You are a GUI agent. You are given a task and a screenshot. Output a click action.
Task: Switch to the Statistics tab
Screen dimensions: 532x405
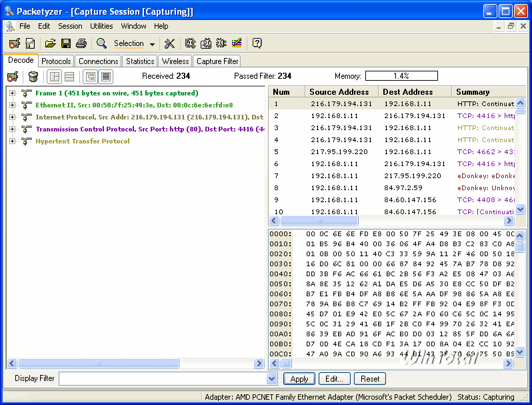[140, 61]
